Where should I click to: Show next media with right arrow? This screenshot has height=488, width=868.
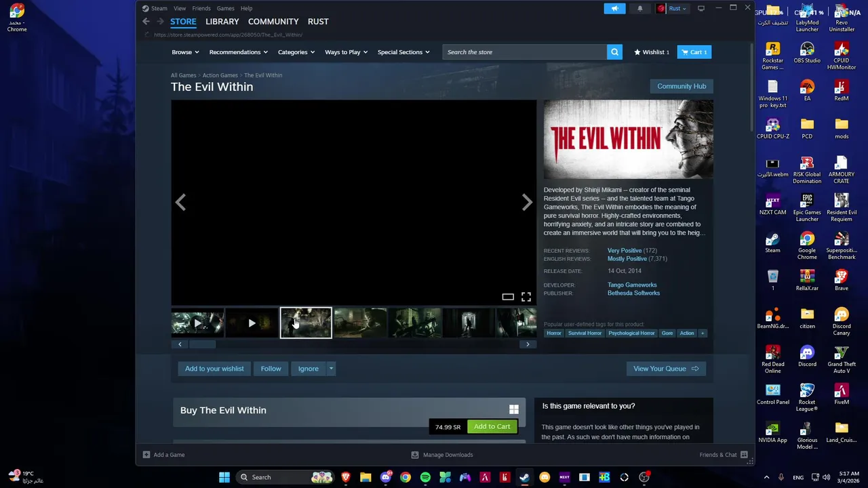(527, 202)
